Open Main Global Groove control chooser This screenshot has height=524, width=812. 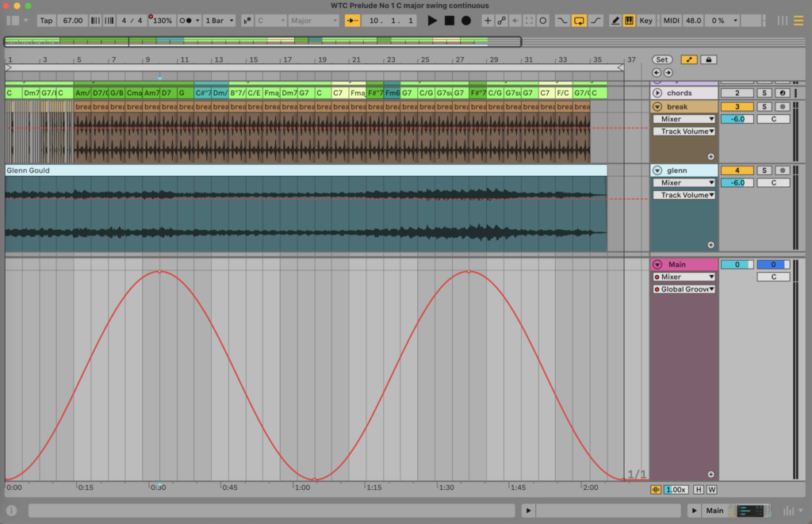(x=684, y=289)
